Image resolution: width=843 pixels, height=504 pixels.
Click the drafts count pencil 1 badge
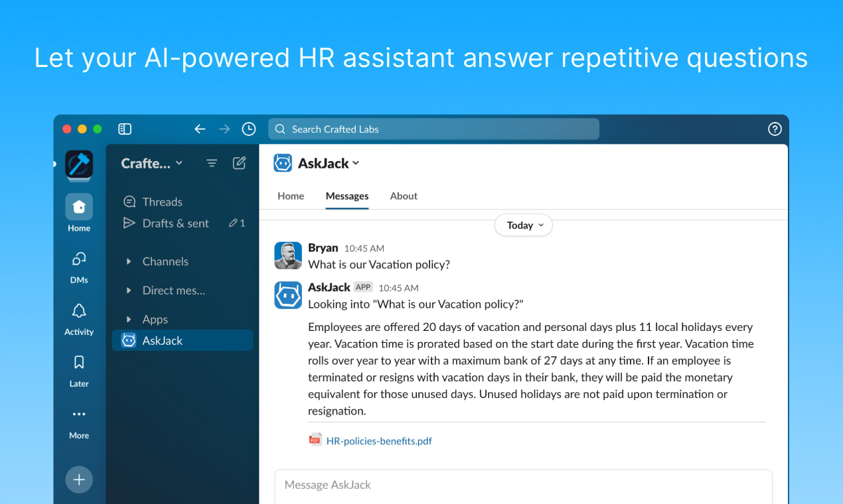coord(237,223)
